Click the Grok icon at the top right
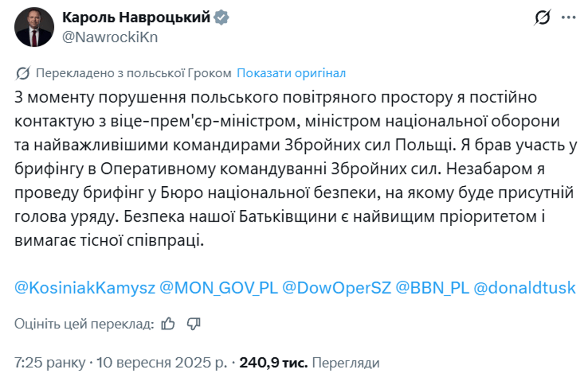 pos(543,18)
